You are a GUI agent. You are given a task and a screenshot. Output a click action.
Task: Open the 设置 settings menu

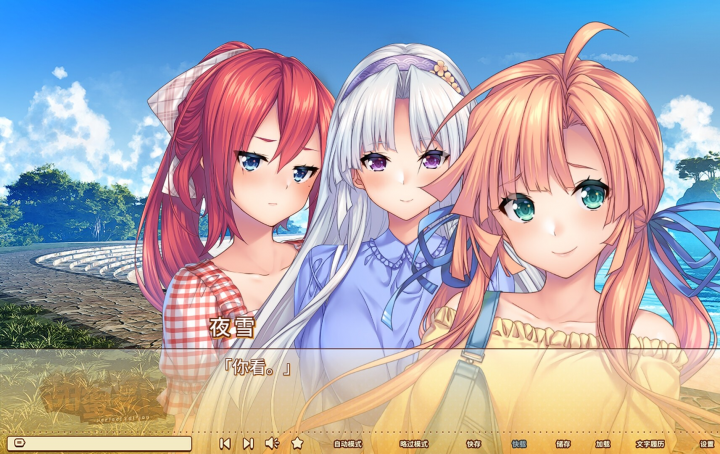coord(706,443)
